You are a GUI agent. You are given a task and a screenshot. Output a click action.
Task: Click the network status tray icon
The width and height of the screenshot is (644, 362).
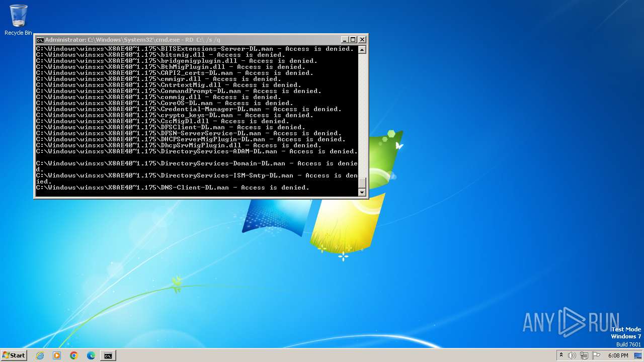point(585,355)
